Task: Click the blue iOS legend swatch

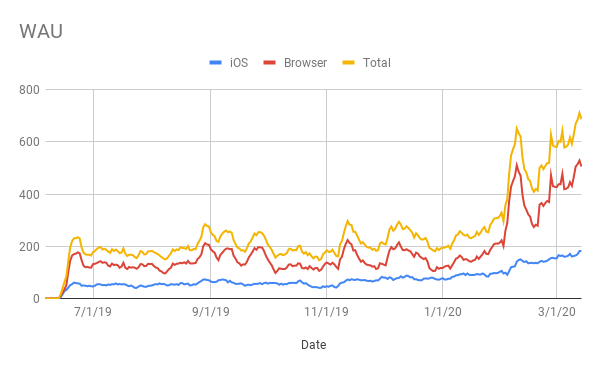Action: (x=216, y=63)
